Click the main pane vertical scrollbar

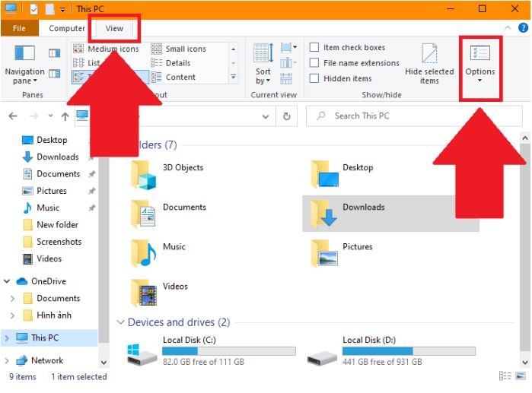[x=524, y=248]
